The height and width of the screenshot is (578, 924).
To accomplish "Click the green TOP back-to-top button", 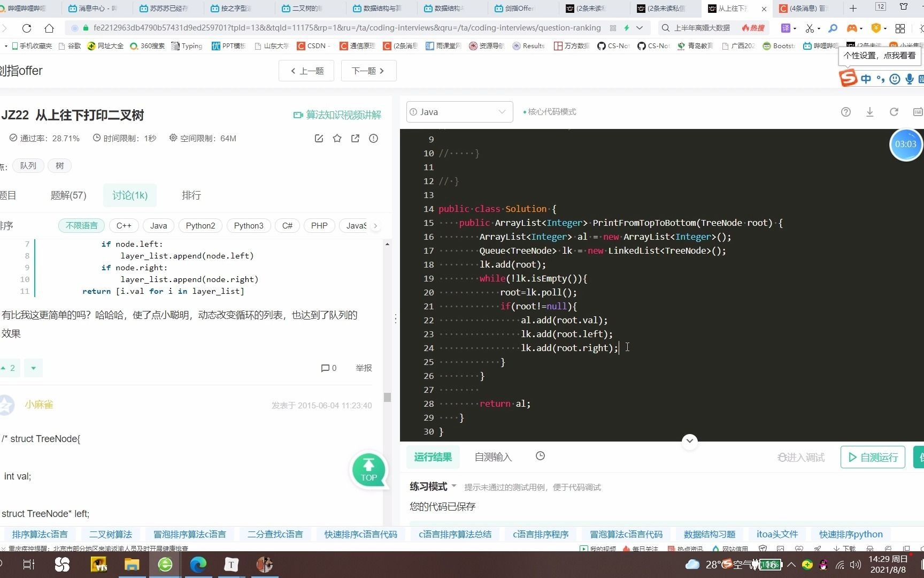I will coord(368,470).
